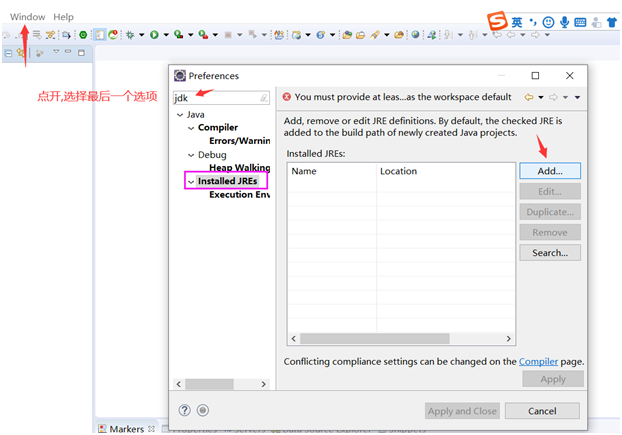Select Execution Environments tree item
The width and height of the screenshot is (622, 435).
tap(240, 195)
